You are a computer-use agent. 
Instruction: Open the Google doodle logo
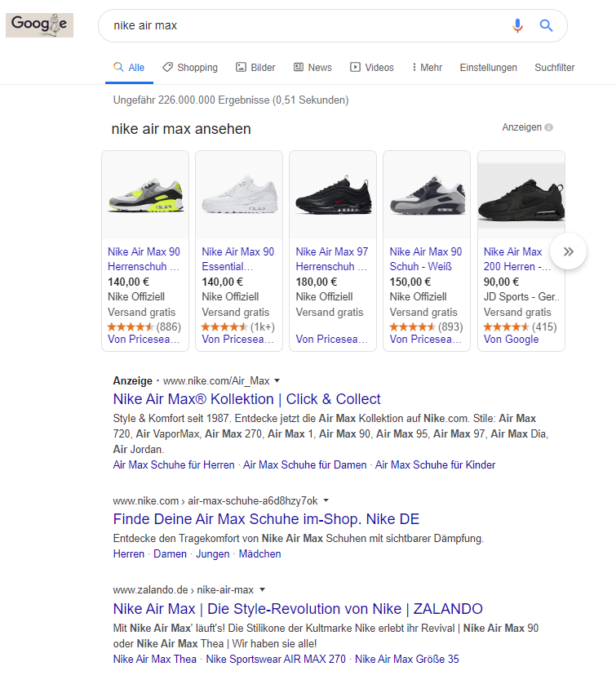coord(39,25)
